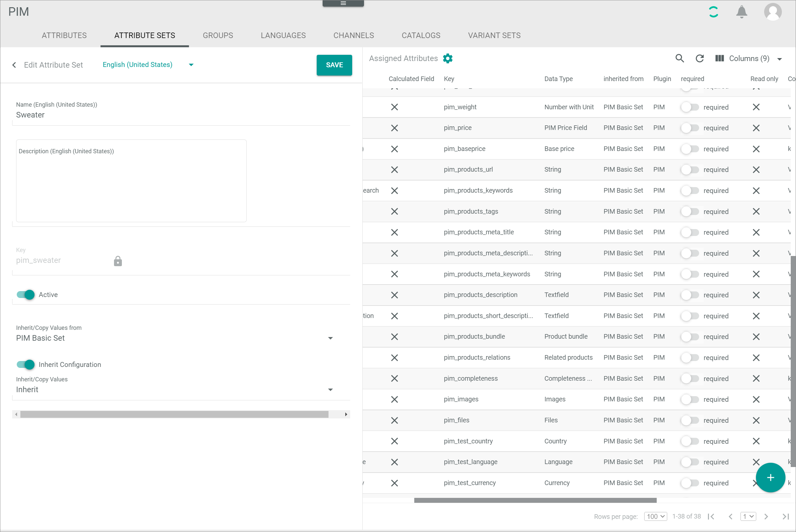796x532 pixels.
Task: Click the notification bell icon
Action: point(742,12)
